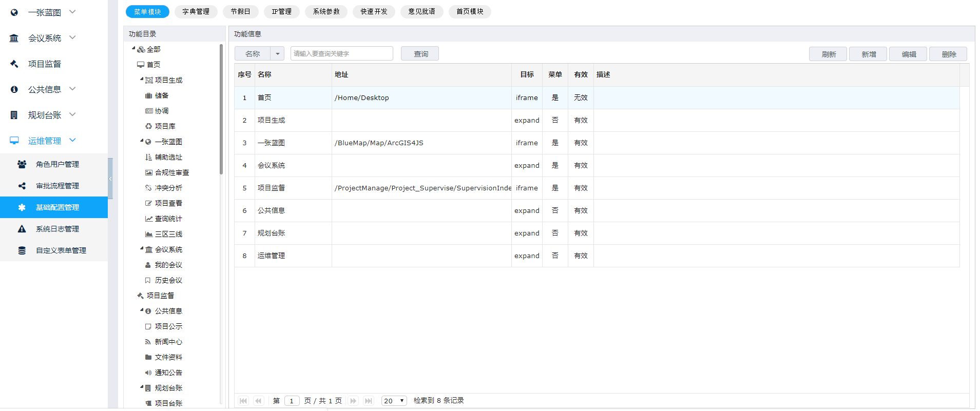Open the 系统参数 tab
This screenshot has height=411, width=980.
coord(326,11)
